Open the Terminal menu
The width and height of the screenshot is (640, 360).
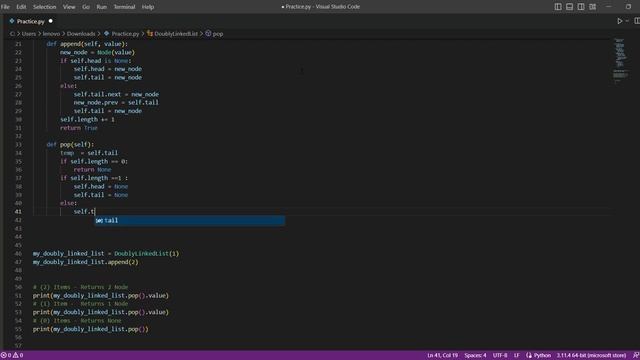pyautogui.click(x=124, y=7)
